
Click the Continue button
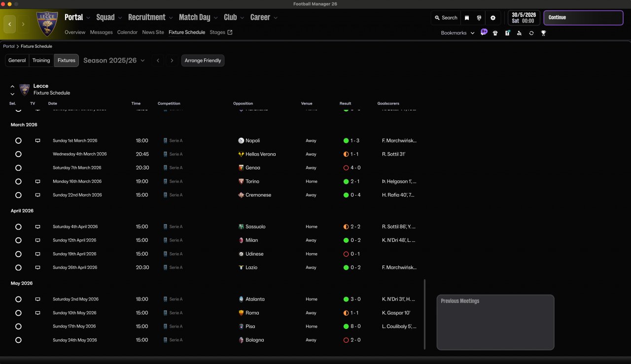pos(583,18)
